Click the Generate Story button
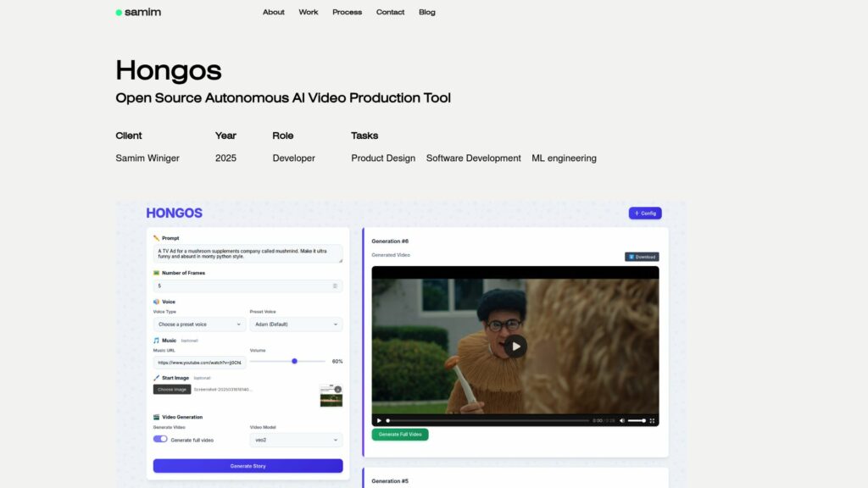Viewport: 868px width, 488px height. pos(248,466)
